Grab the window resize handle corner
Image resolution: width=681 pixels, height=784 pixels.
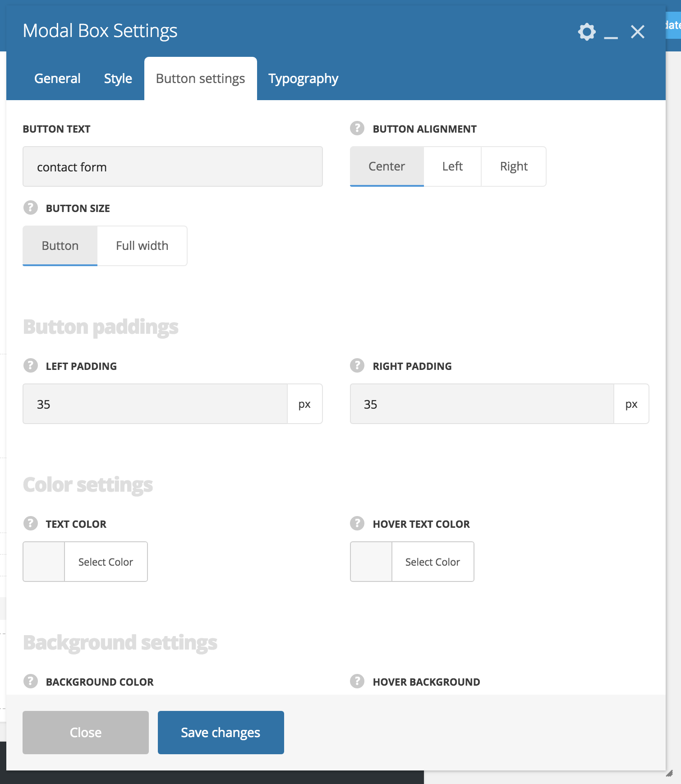pos(669,773)
